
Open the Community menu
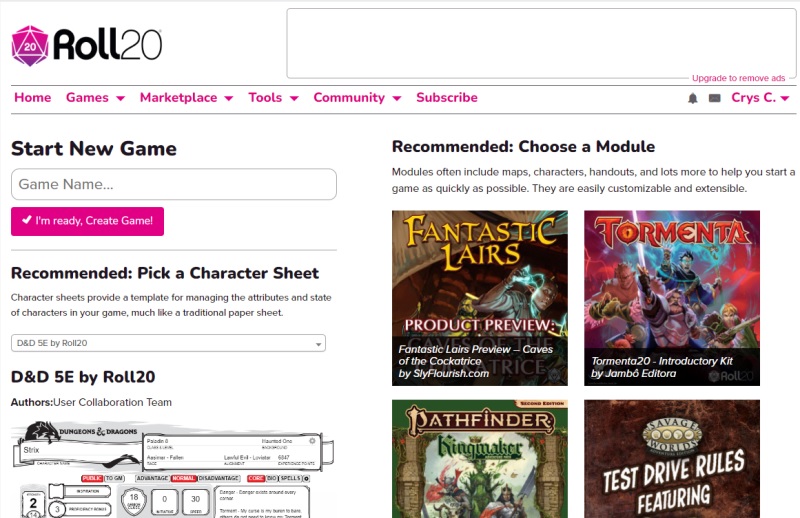tap(357, 97)
